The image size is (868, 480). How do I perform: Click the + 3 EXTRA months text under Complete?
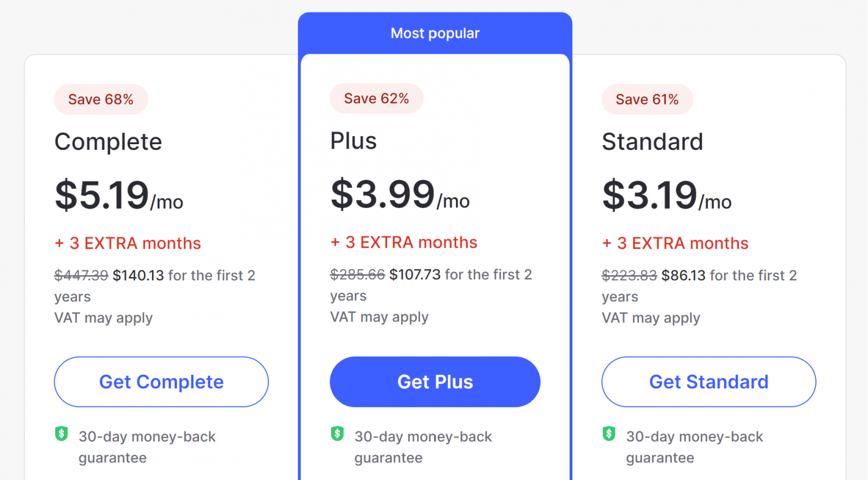[x=127, y=243]
